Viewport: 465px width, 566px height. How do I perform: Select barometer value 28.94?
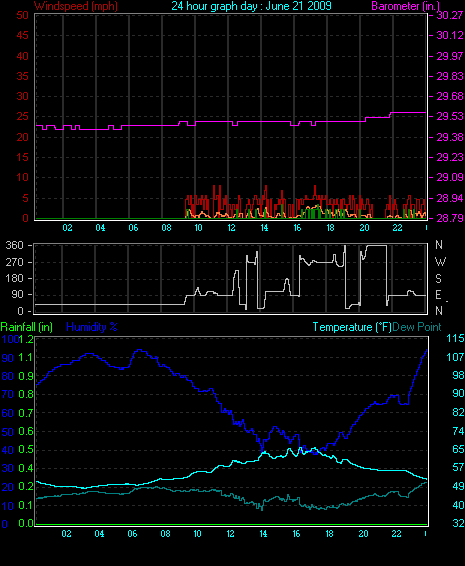point(449,198)
